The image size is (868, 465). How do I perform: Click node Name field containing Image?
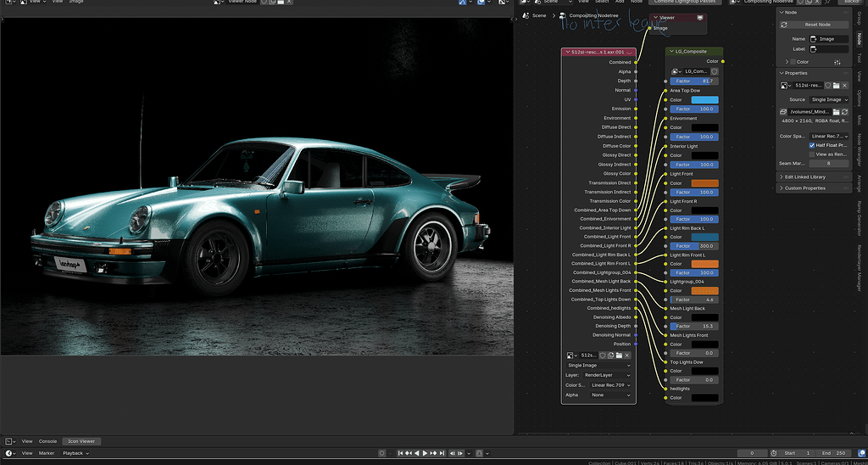pyautogui.click(x=829, y=39)
